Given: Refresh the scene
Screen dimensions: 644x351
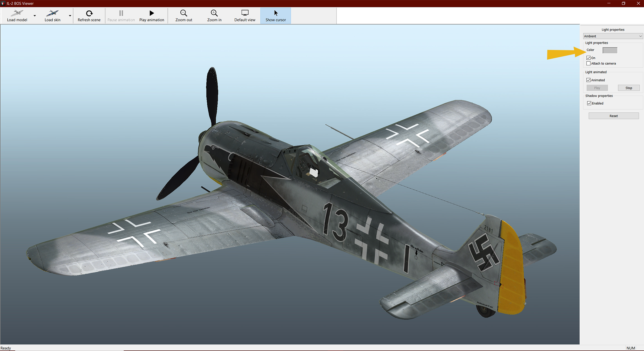Looking at the screenshot, I should tap(89, 16).
